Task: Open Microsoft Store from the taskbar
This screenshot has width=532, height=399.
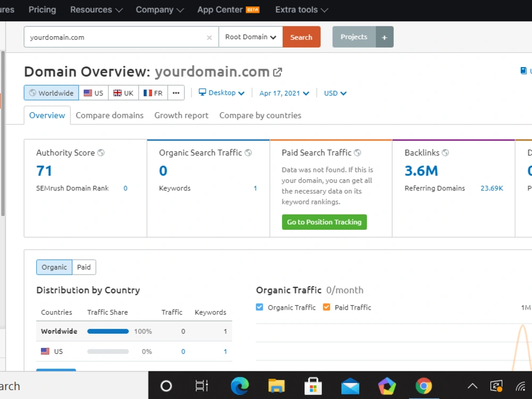Action: pyautogui.click(x=313, y=386)
